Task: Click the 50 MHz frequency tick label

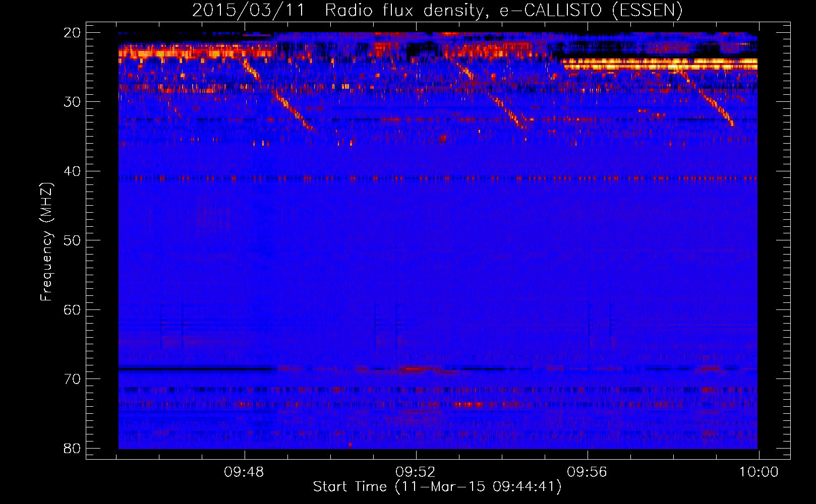Action: point(72,240)
